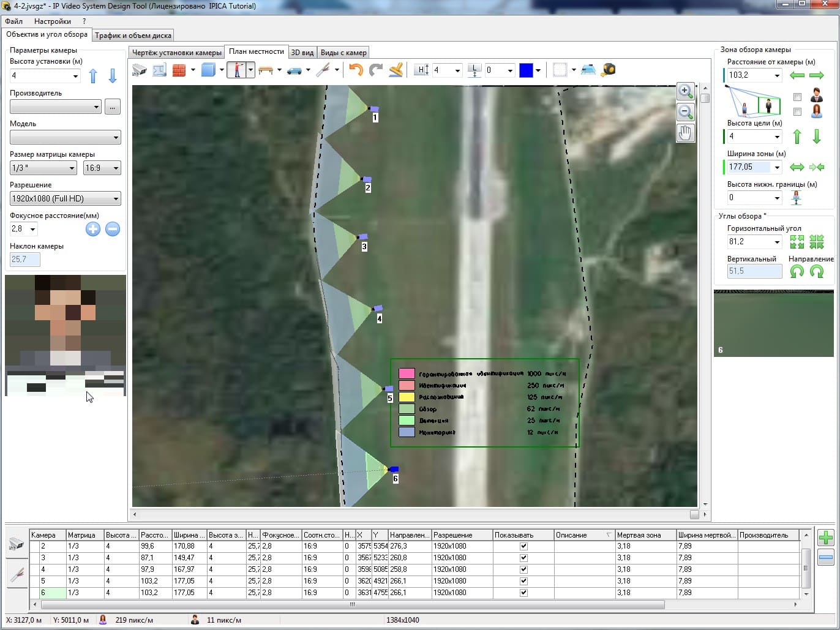Viewport: 840px width, 630px height.
Task: Rotate camera direction counterclockwise
Action: coord(797,271)
